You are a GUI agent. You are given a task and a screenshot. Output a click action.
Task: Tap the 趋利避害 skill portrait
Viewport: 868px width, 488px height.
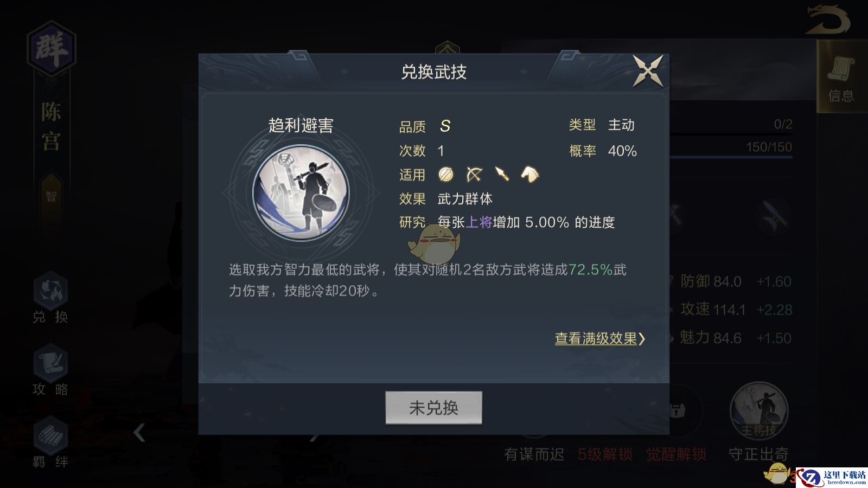[x=301, y=192]
